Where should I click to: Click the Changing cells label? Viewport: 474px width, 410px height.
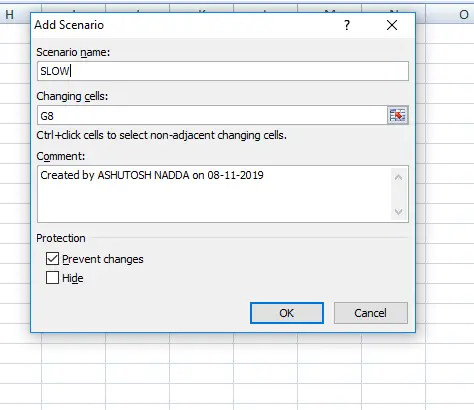72,96
